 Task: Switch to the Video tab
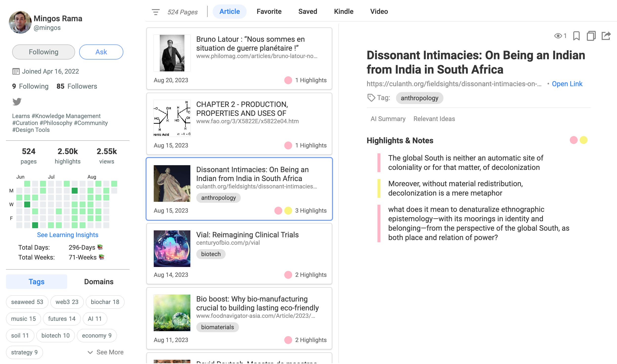(x=379, y=12)
